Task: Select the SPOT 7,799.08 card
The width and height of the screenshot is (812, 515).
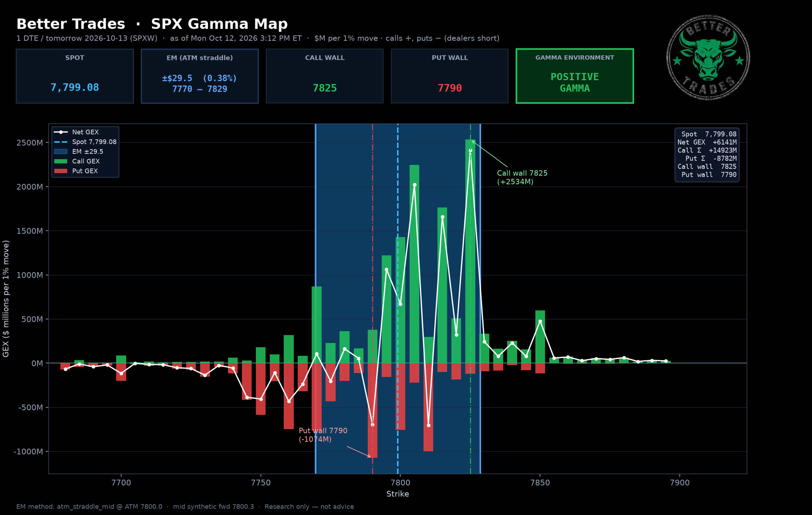Action: 75,76
